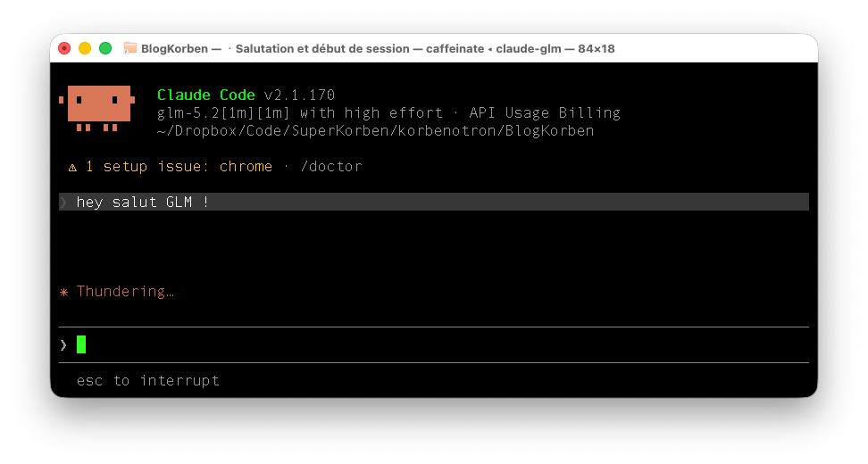Click the /doctor command text
Screen dimensions: 868x464
[331, 167]
